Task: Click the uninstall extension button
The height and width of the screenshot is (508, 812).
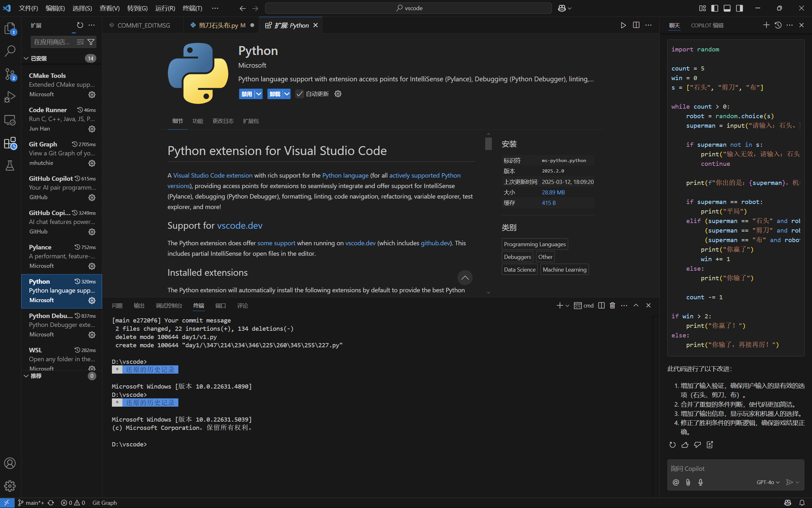Action: 275,94
